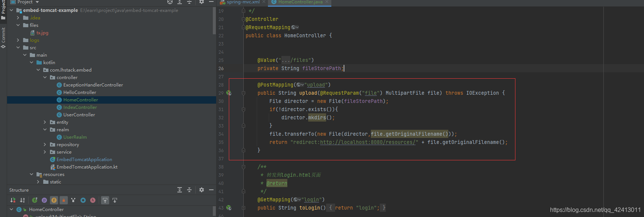This screenshot has height=217, width=644.
Task: Toggle show non-public members filter
Action: [64, 200]
